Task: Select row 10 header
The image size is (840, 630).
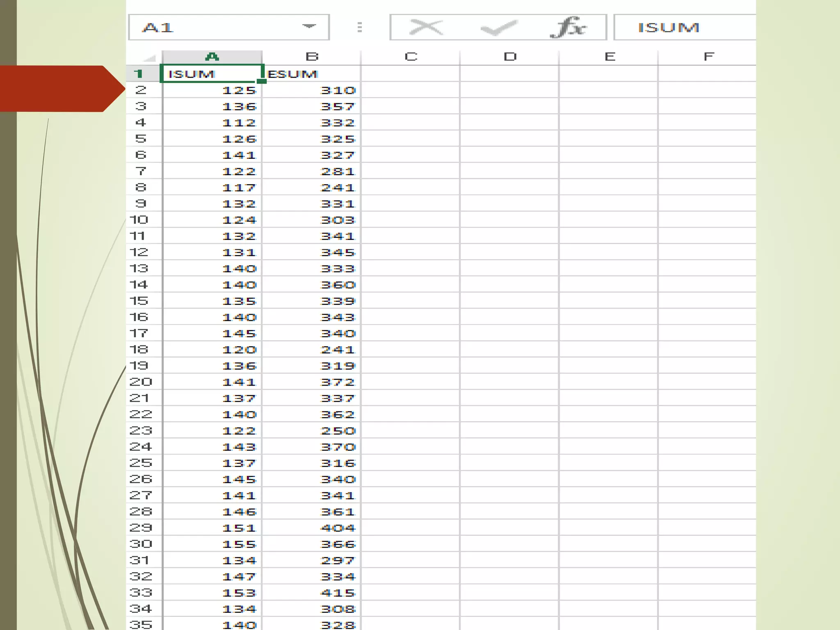Action: (x=139, y=220)
